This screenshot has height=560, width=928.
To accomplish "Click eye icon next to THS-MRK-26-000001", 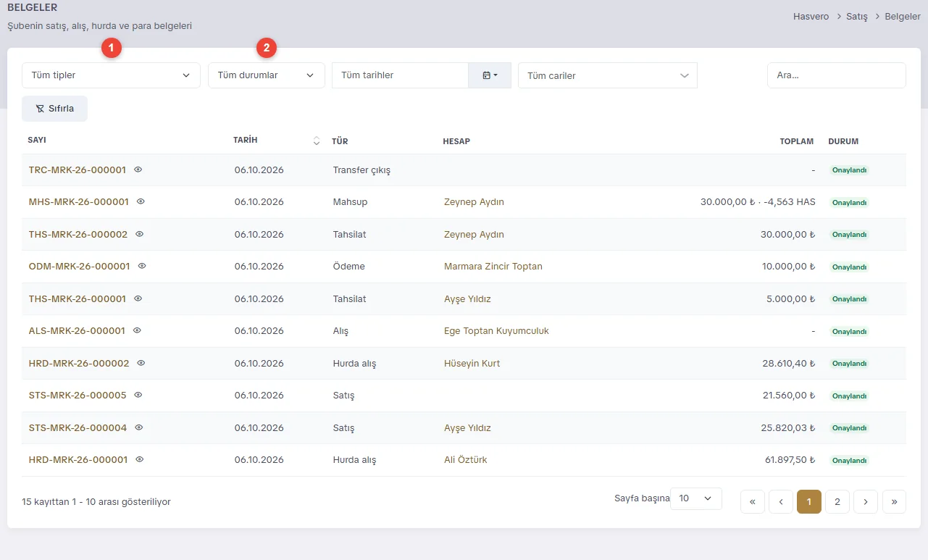I will click(x=138, y=298).
